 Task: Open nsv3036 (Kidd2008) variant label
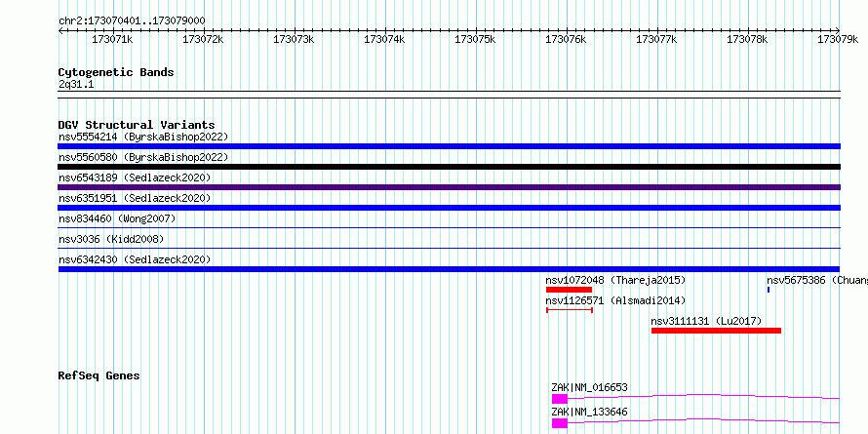click(111, 239)
